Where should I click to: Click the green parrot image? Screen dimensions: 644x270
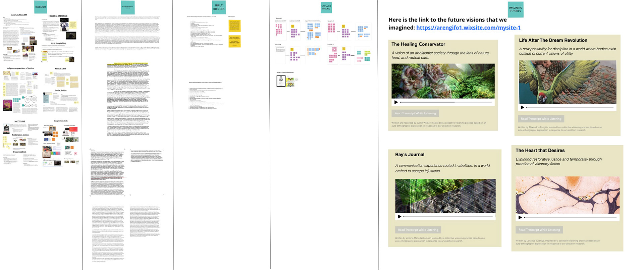[567, 82]
